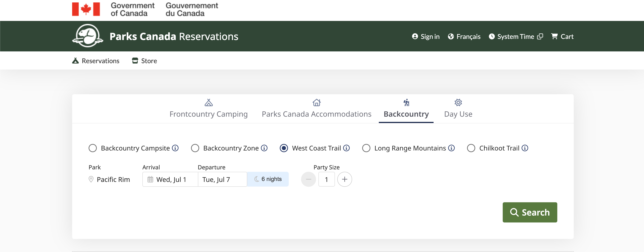The width and height of the screenshot is (644, 252).
Task: Click the house icon above Parks Canada Accommodations
Action: click(317, 102)
